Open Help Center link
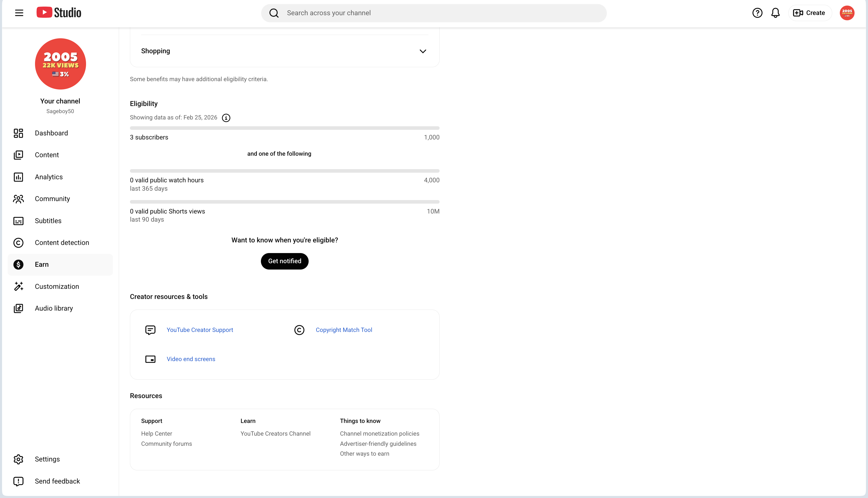 click(x=156, y=433)
